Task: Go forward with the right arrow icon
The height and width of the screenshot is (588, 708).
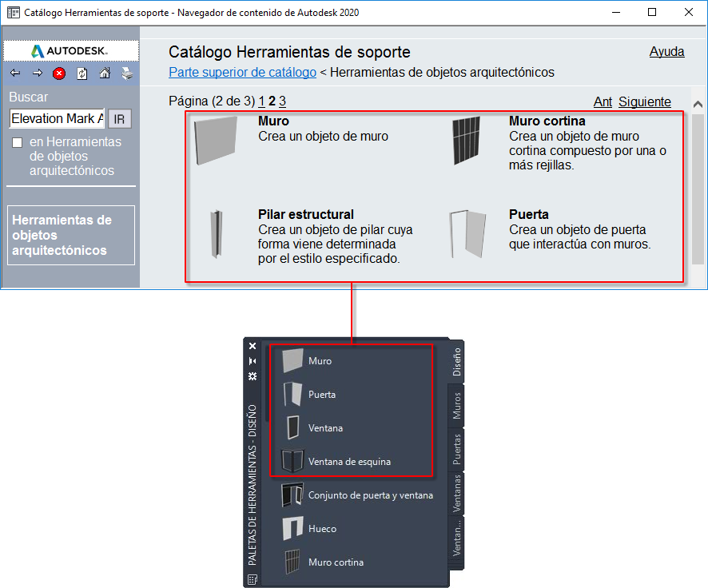Action: [38, 73]
